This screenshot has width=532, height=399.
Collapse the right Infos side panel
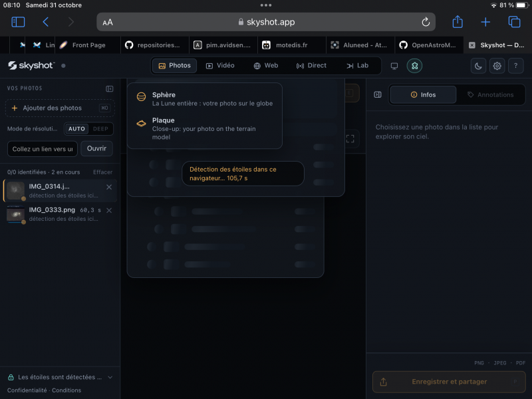378,94
